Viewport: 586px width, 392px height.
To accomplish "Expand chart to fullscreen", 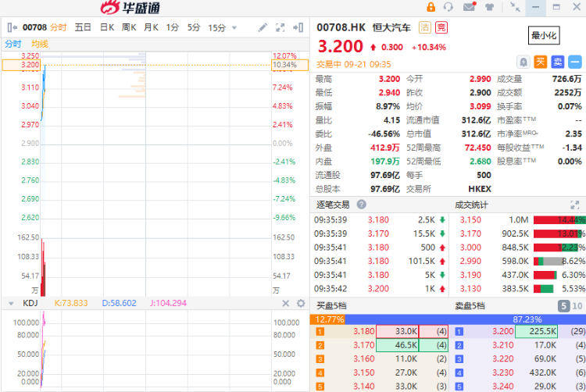I will coord(280,27).
